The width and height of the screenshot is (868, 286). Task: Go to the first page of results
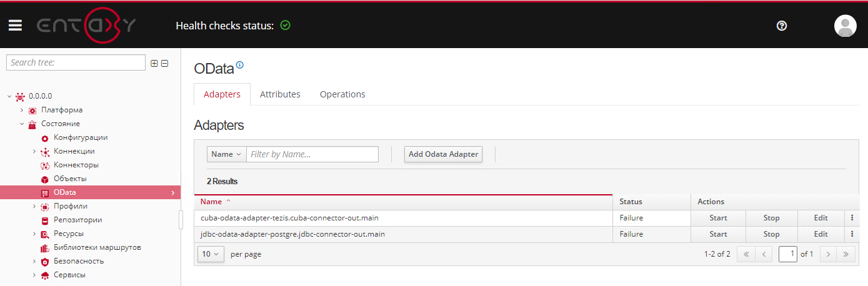click(746, 254)
